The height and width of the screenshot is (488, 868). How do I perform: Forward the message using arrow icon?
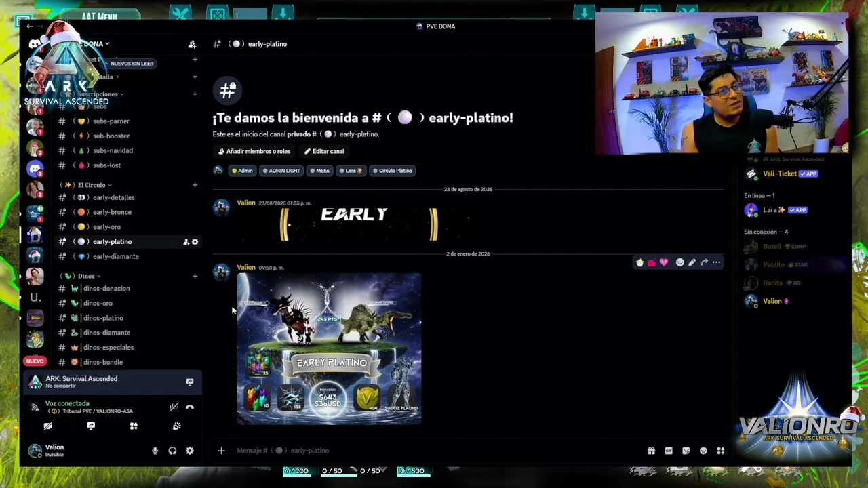pos(704,262)
